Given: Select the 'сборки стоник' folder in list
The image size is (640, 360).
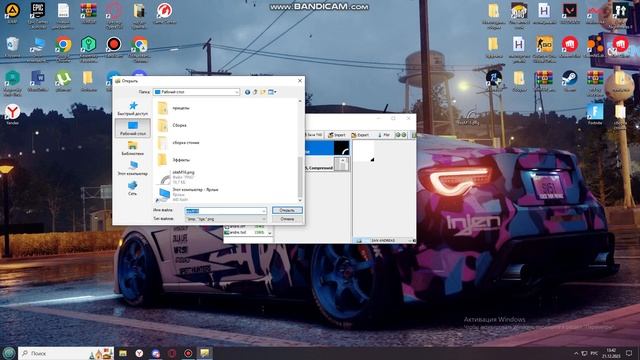Looking at the screenshot, I should 179,143.
